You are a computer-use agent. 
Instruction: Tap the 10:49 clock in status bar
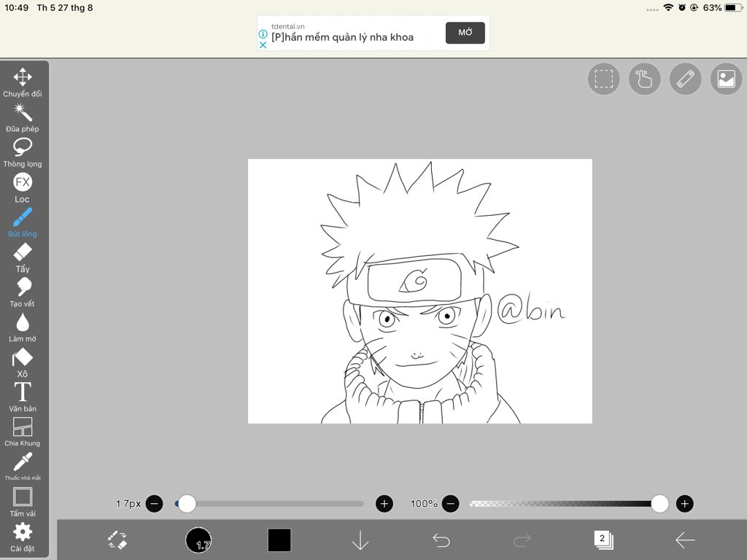coord(16,7)
